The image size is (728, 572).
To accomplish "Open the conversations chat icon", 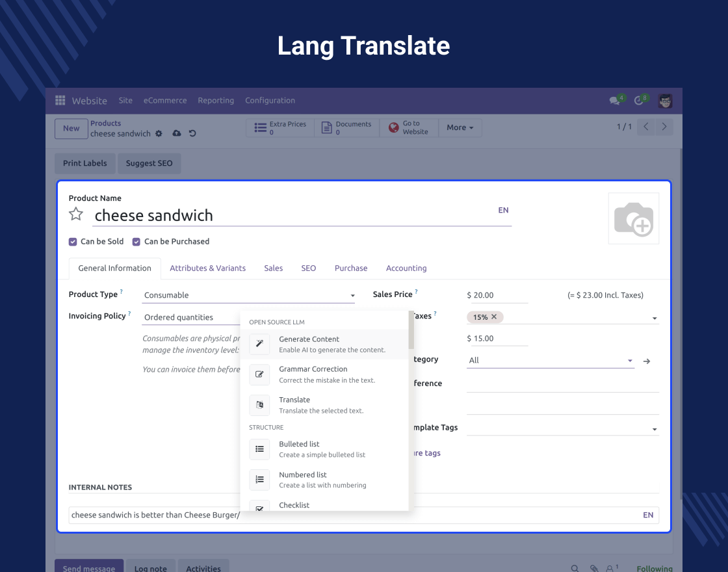I will click(x=615, y=101).
